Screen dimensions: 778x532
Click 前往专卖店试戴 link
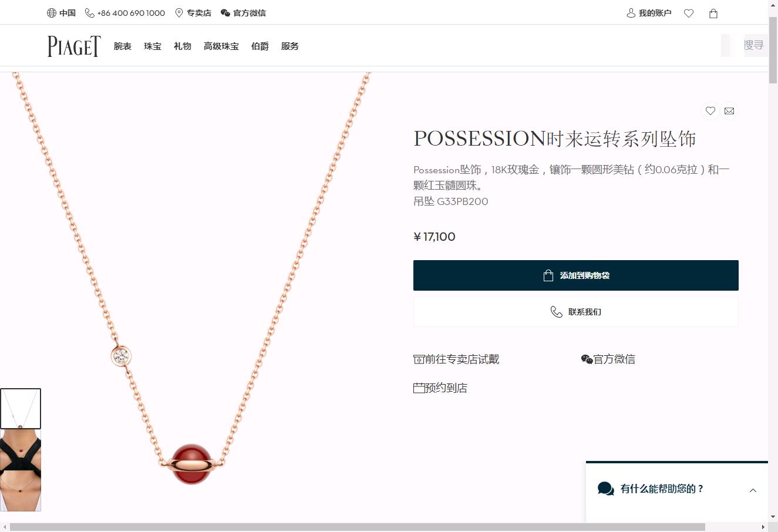coord(457,359)
